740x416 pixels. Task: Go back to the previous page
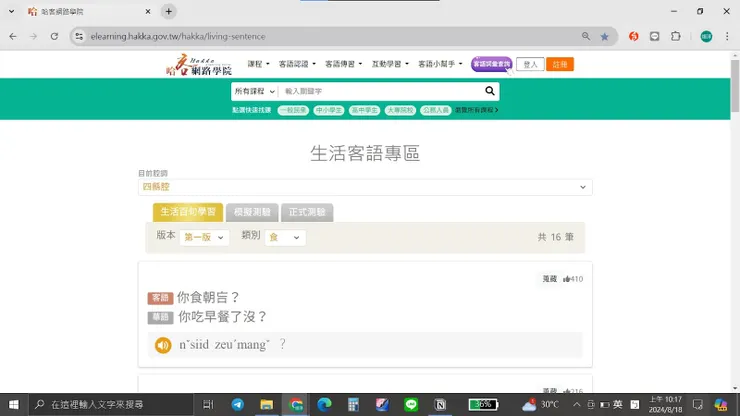pyautogui.click(x=13, y=36)
